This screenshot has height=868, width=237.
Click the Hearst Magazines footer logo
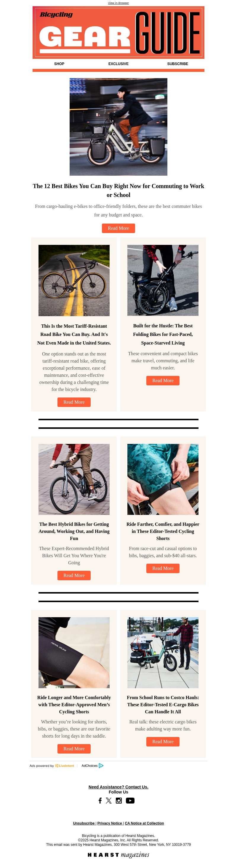(x=118, y=854)
